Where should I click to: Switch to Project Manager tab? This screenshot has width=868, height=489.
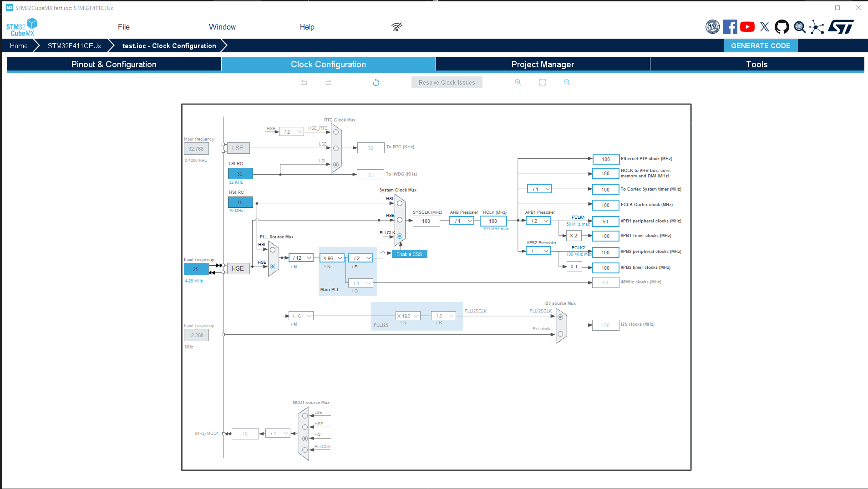(543, 64)
